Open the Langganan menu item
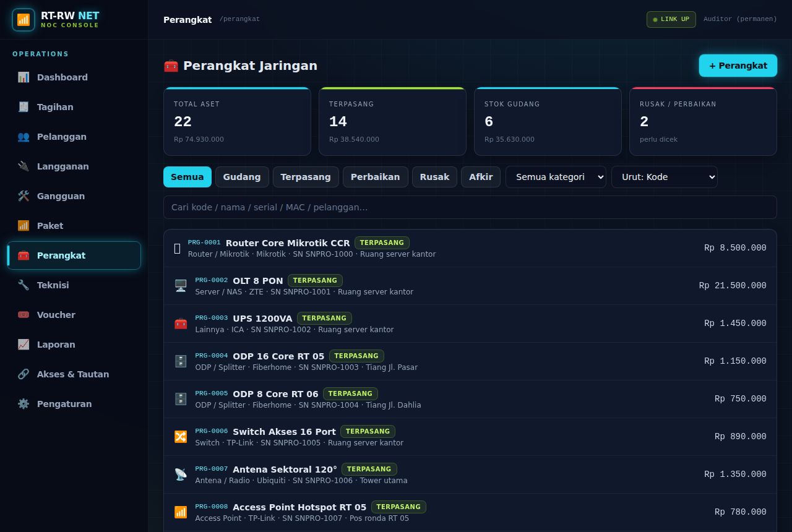 (x=74, y=166)
